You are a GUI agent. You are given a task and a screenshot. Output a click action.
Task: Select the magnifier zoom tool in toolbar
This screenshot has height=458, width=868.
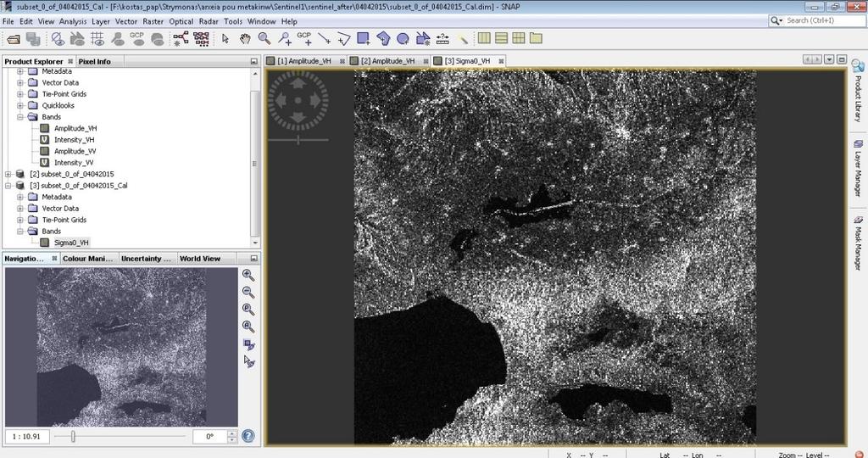(264, 38)
